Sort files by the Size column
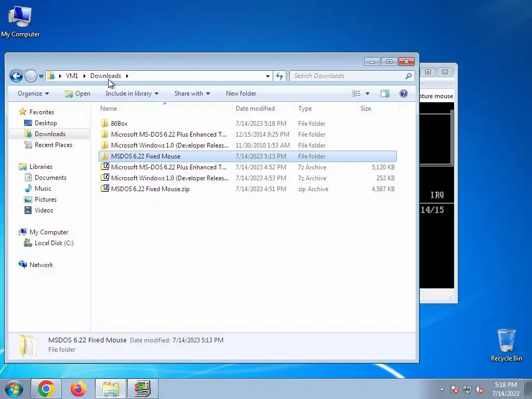 (x=378, y=109)
